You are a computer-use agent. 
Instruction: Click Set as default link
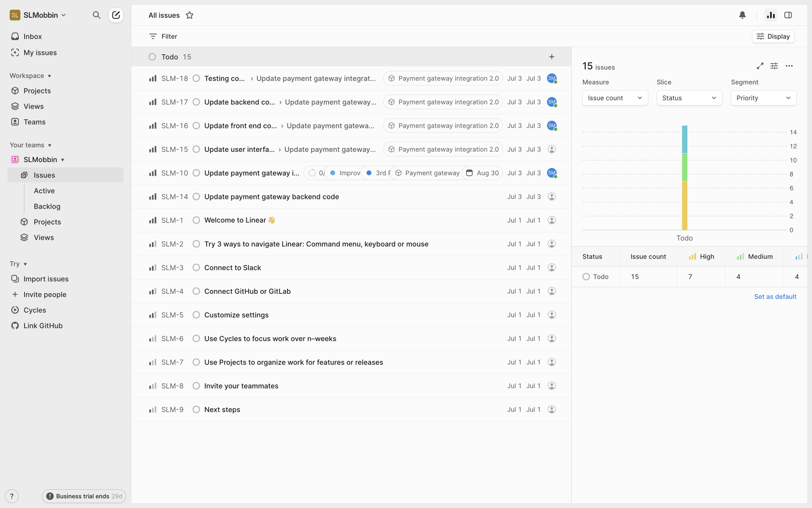point(775,297)
